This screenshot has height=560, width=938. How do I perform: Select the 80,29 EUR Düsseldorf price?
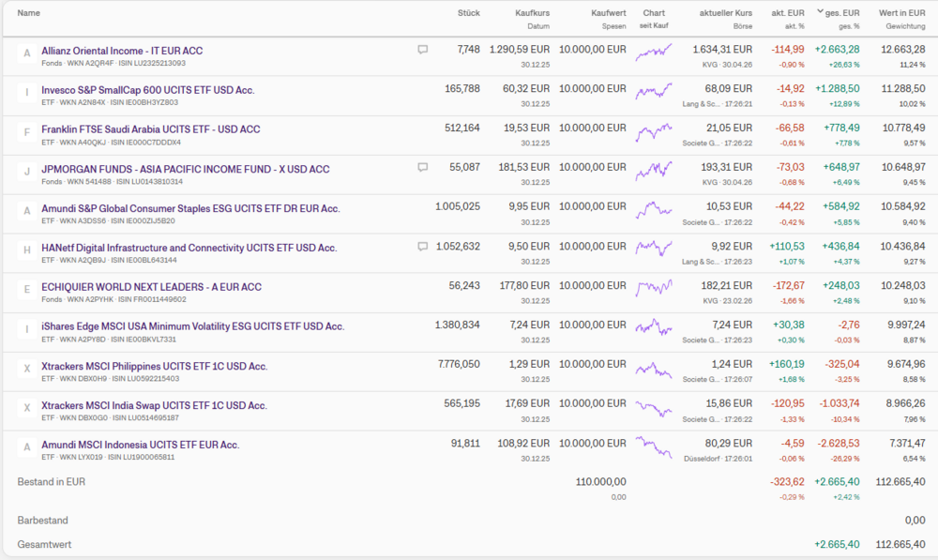[x=729, y=443]
